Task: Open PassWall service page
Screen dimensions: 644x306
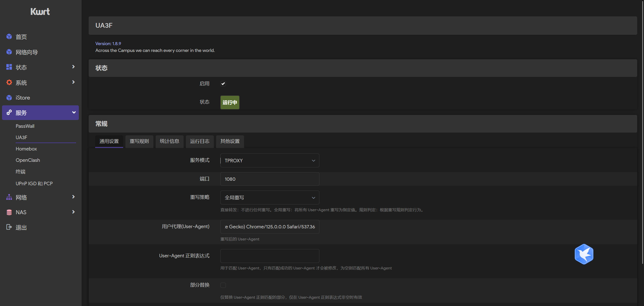Action: 25,126
